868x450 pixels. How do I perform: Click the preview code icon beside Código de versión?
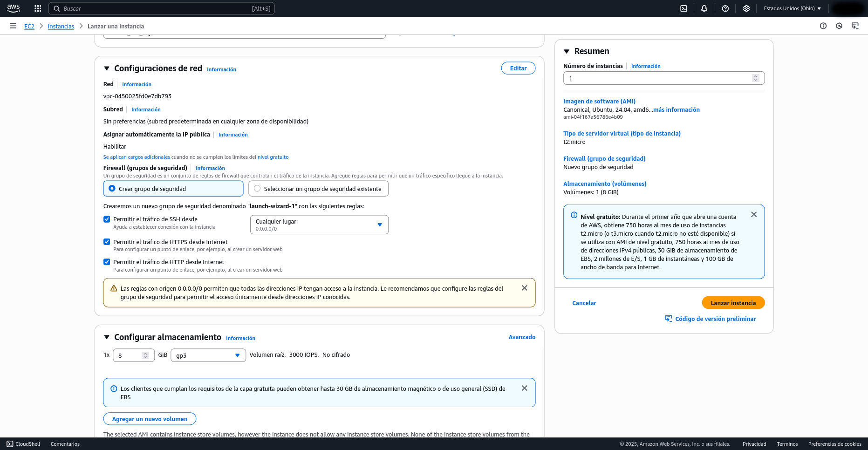[x=669, y=319]
